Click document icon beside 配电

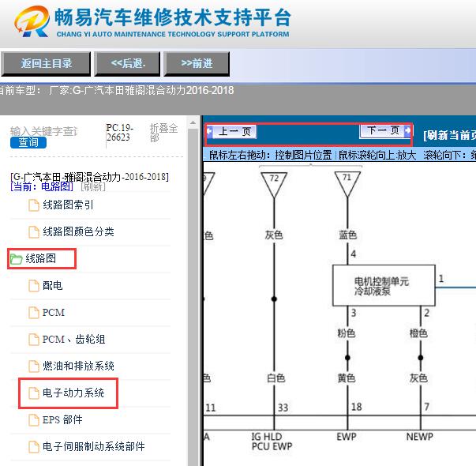pyautogui.click(x=34, y=286)
